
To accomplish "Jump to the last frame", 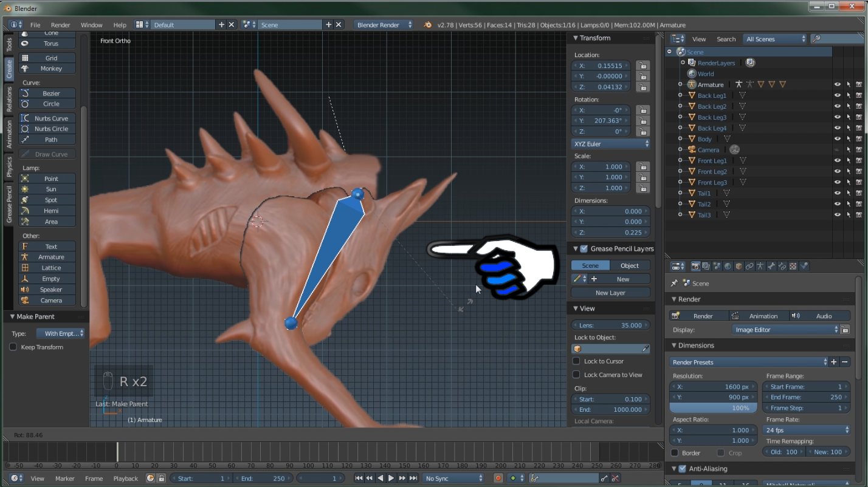I will click(x=413, y=478).
